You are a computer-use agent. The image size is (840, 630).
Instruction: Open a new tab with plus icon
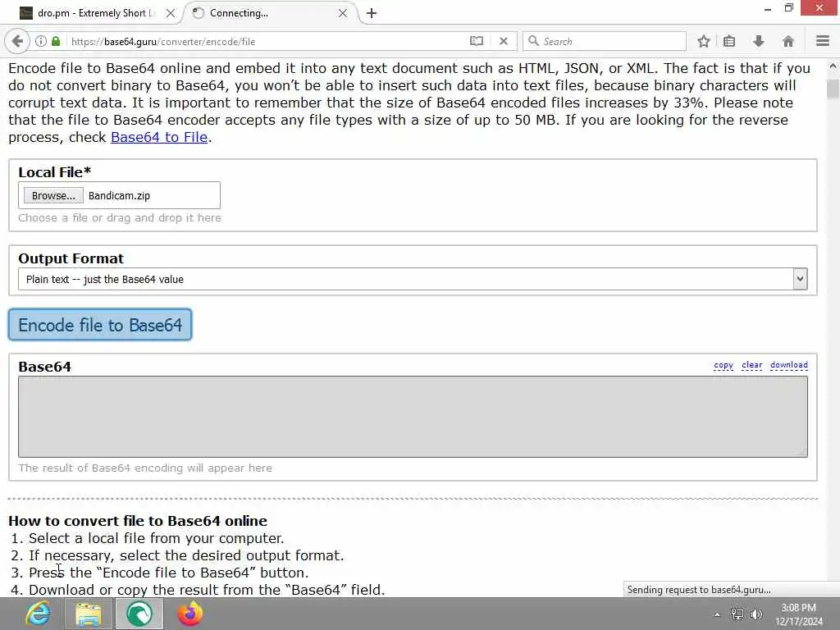coord(372,13)
